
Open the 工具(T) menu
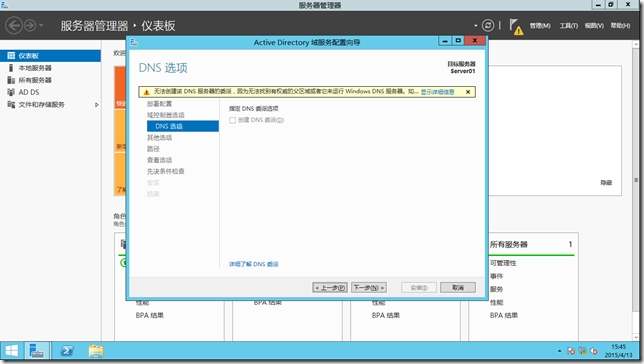(568, 25)
